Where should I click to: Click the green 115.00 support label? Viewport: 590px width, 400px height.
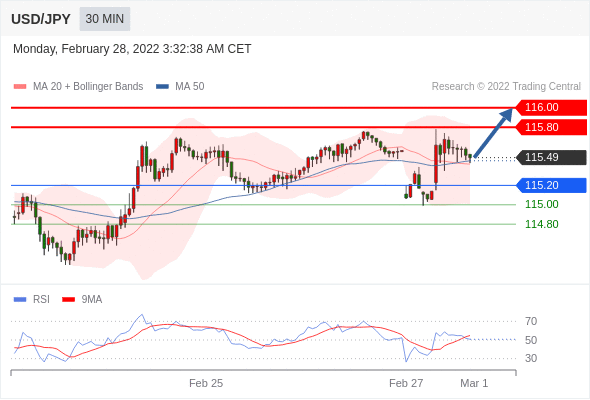click(x=541, y=204)
